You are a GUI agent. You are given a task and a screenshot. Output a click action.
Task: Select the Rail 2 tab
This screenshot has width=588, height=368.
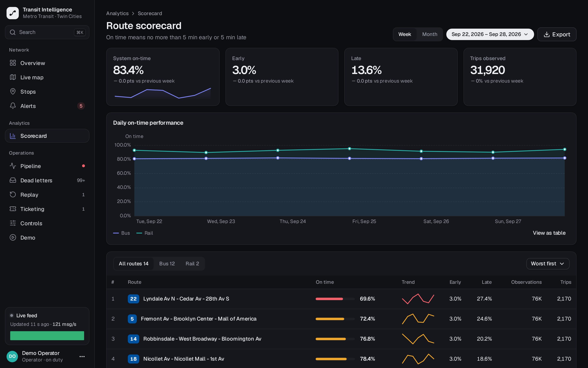(x=192, y=264)
